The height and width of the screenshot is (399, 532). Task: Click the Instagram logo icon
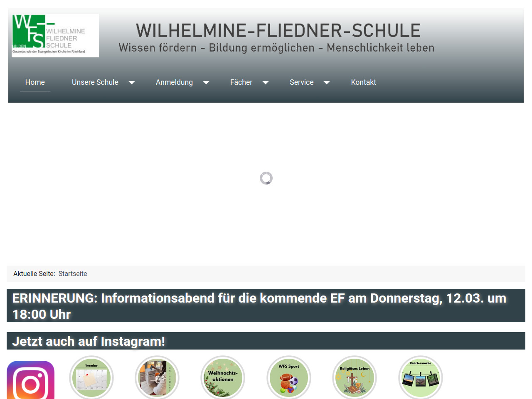click(30, 380)
